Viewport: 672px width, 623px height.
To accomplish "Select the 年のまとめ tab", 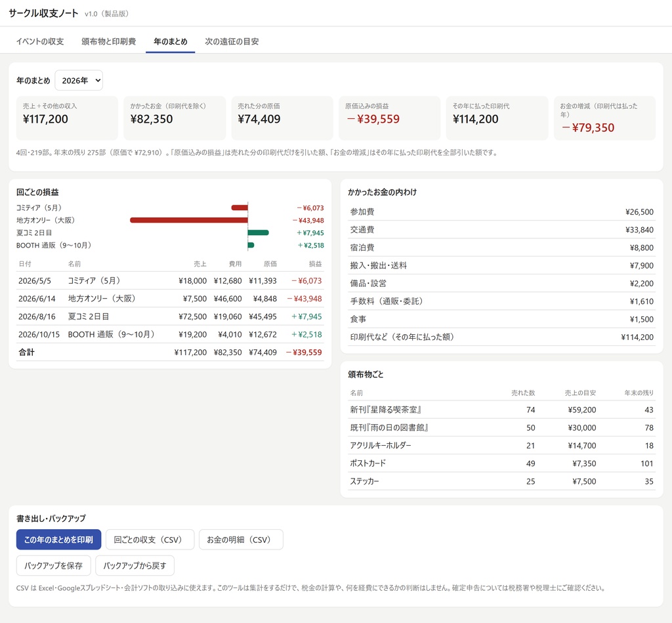I will (x=170, y=41).
